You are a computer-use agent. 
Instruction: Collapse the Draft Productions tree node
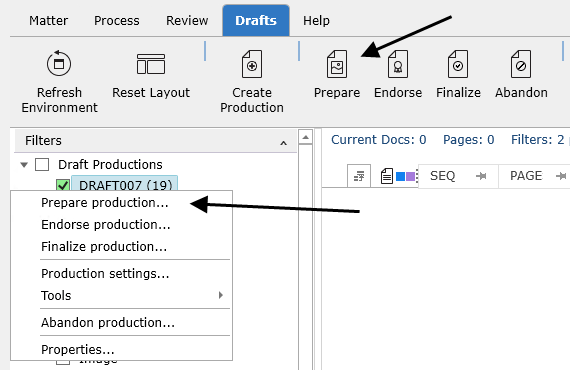click(x=24, y=165)
